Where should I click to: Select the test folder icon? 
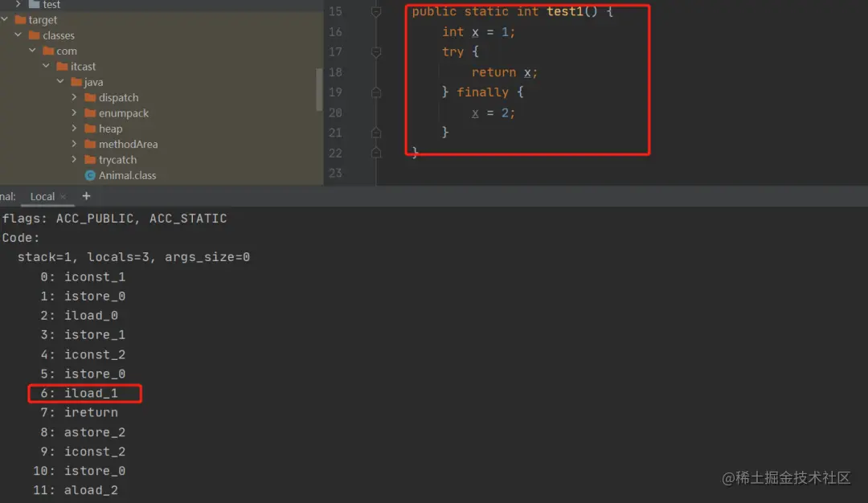pos(35,5)
